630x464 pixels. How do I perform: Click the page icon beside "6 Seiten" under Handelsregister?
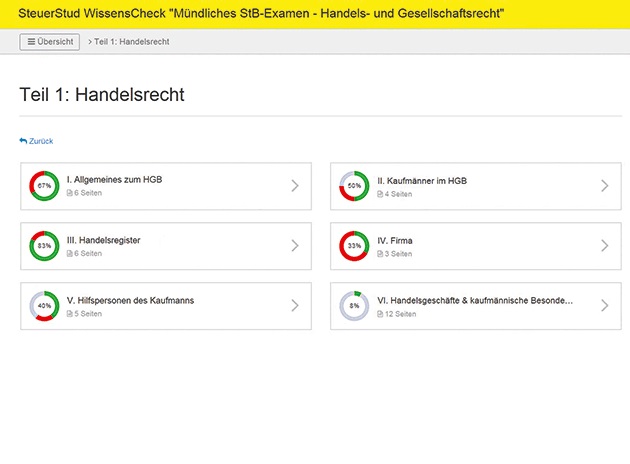[69, 254]
